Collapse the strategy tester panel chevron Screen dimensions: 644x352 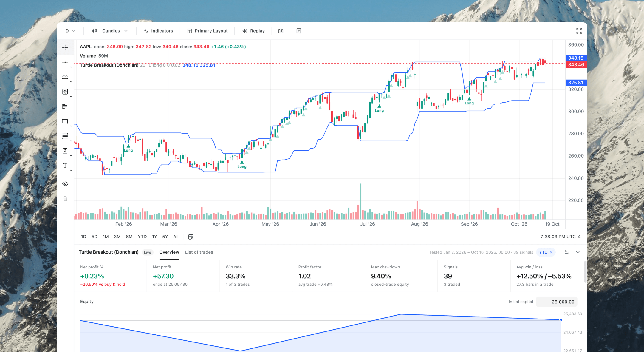pyautogui.click(x=578, y=252)
